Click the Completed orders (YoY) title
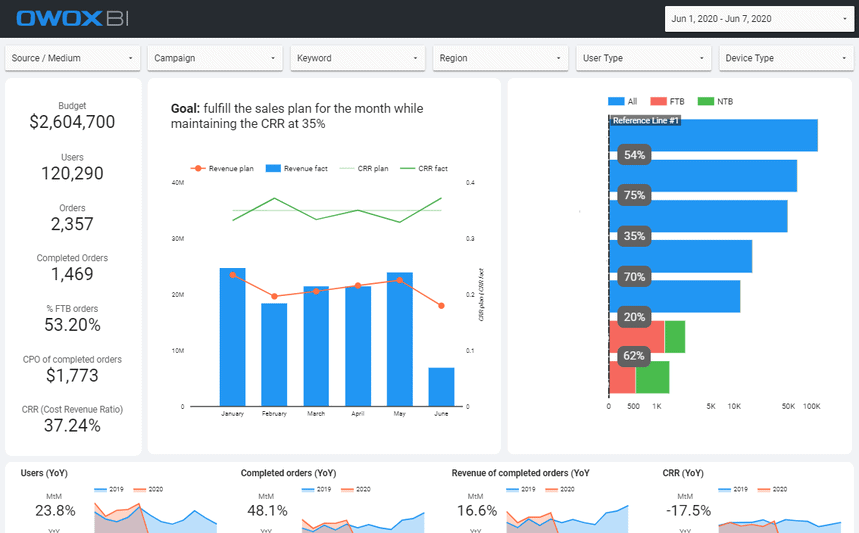Image resolution: width=859 pixels, height=533 pixels. click(x=288, y=473)
